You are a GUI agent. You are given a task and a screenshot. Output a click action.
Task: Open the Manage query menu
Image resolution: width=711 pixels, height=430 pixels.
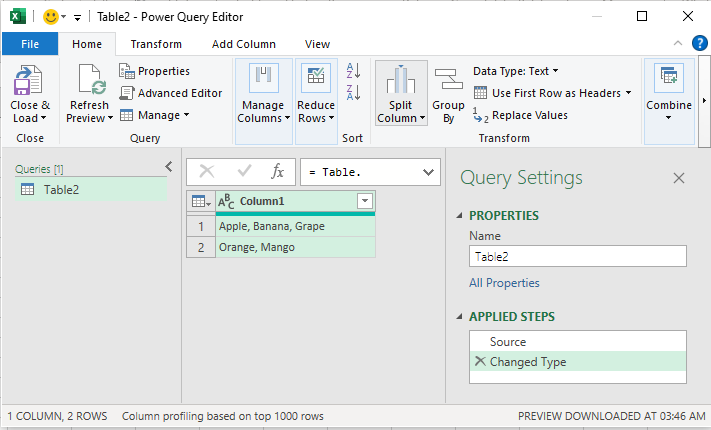point(154,115)
